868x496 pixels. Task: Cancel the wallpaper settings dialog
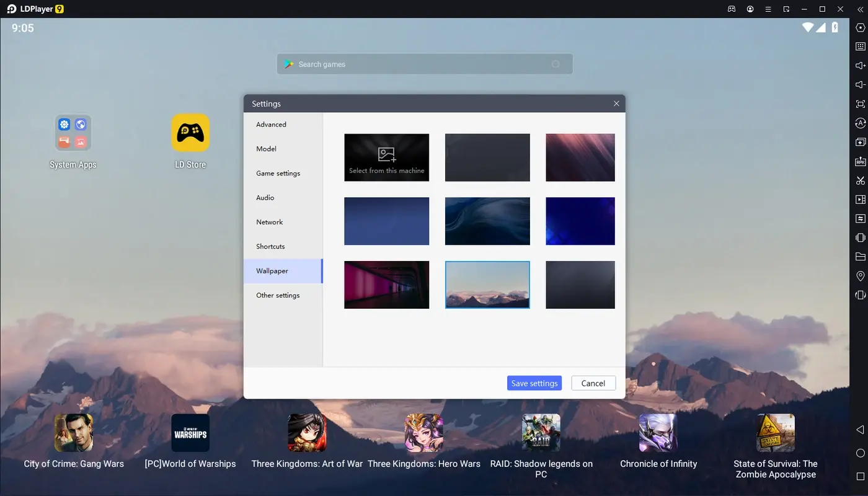pyautogui.click(x=593, y=383)
